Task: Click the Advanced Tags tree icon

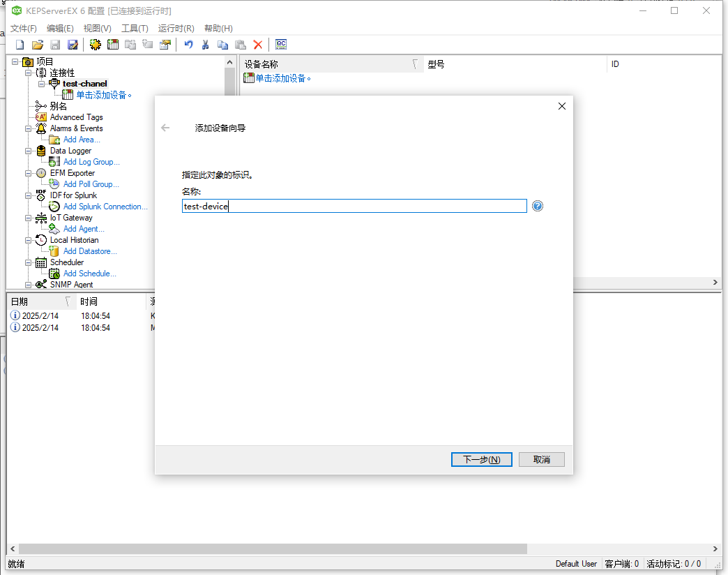Action: (41, 117)
